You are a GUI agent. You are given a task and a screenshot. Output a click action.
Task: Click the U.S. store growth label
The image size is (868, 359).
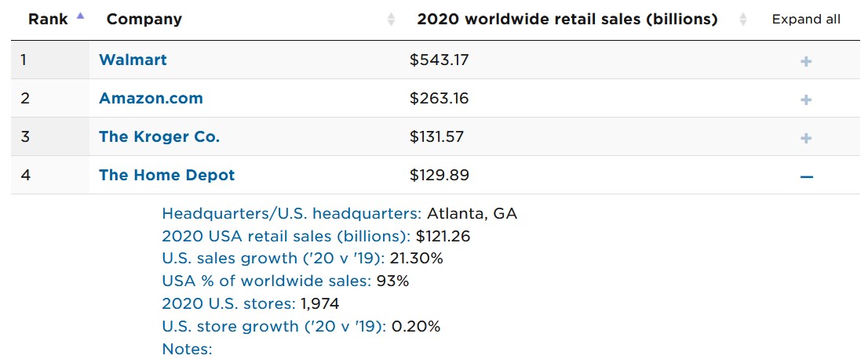[x=274, y=326]
